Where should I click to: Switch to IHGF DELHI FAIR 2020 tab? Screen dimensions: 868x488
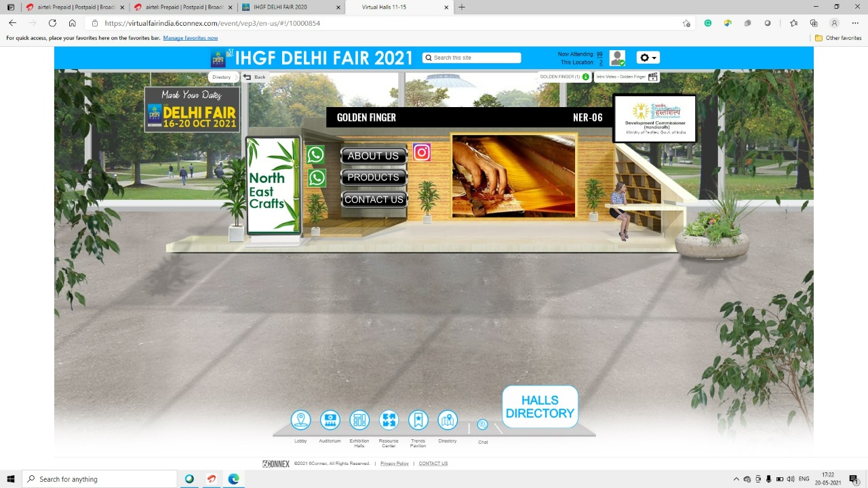click(x=292, y=7)
